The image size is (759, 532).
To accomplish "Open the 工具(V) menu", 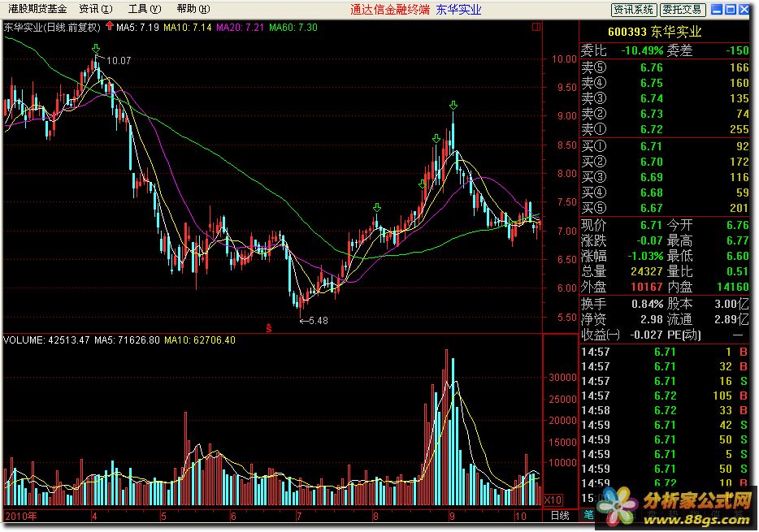I will 145,9.
